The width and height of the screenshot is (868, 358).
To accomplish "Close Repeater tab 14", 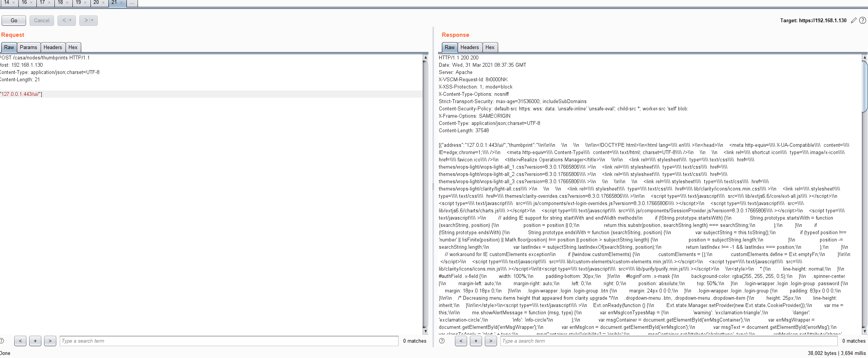I will coord(13,3).
